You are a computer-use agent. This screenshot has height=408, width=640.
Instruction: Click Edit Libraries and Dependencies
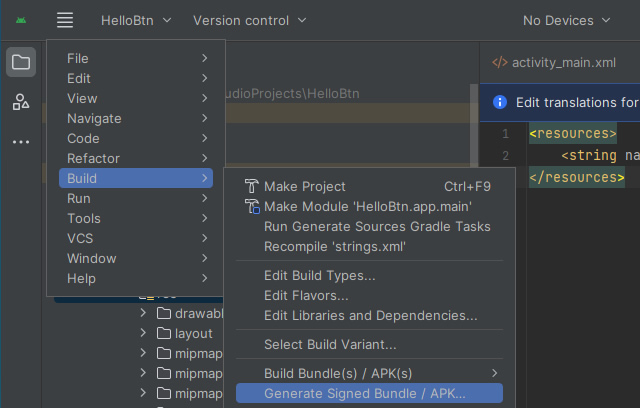(370, 315)
